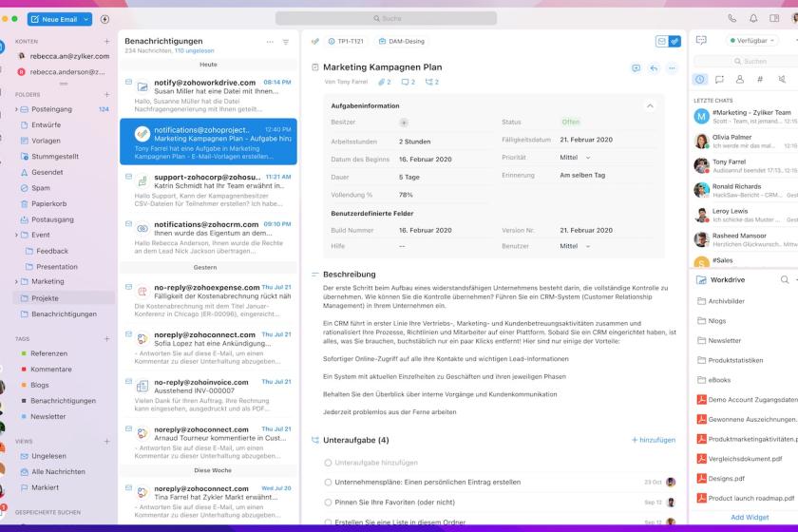
Task: Select the red Kommentare tag
Action: (50, 370)
